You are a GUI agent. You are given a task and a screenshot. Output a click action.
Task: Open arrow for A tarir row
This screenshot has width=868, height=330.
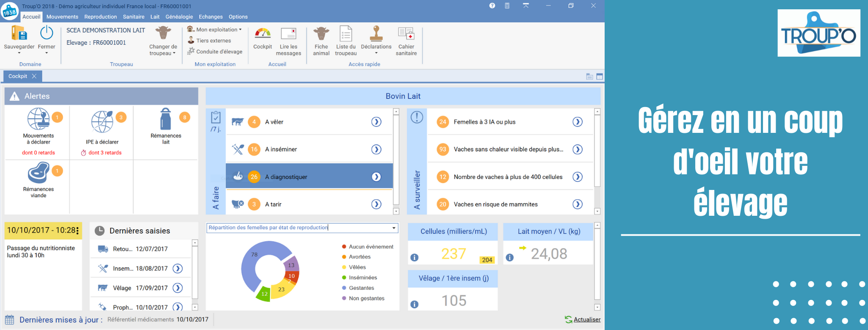point(376,204)
